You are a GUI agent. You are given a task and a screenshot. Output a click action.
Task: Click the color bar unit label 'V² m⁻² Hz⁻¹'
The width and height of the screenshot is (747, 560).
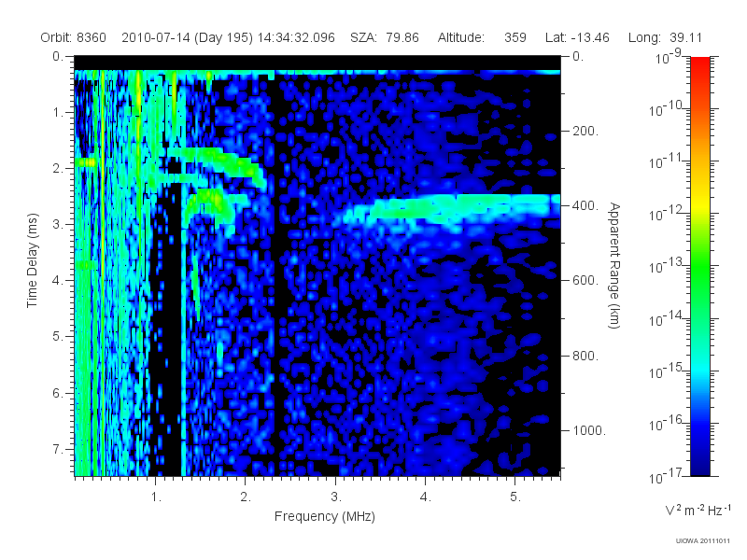698,510
